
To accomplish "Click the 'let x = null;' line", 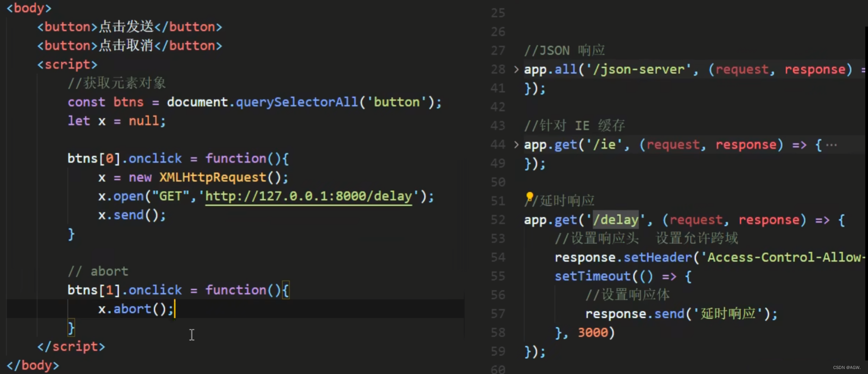I will 117,121.
